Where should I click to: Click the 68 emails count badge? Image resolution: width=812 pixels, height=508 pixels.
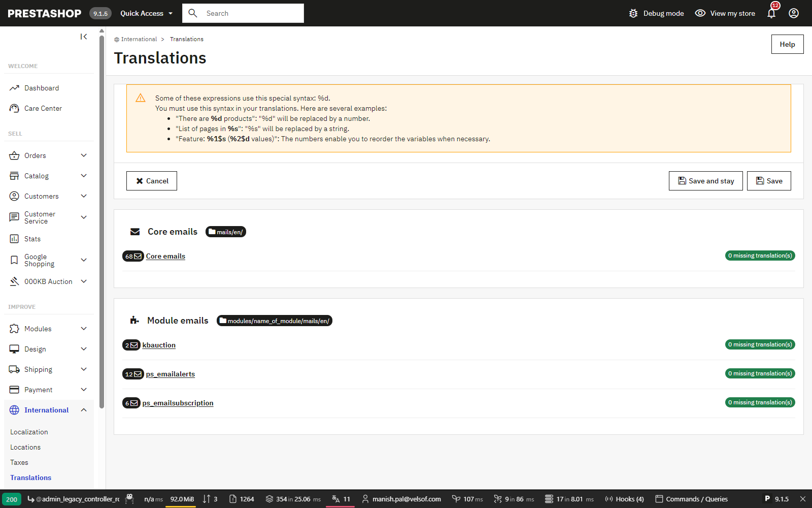click(x=133, y=256)
